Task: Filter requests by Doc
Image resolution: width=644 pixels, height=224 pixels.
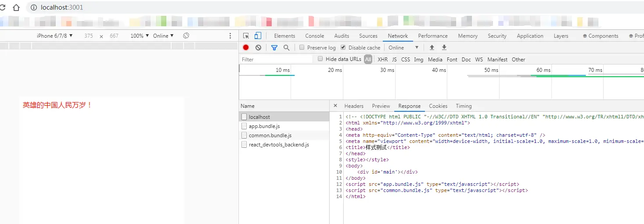Action: tap(466, 59)
